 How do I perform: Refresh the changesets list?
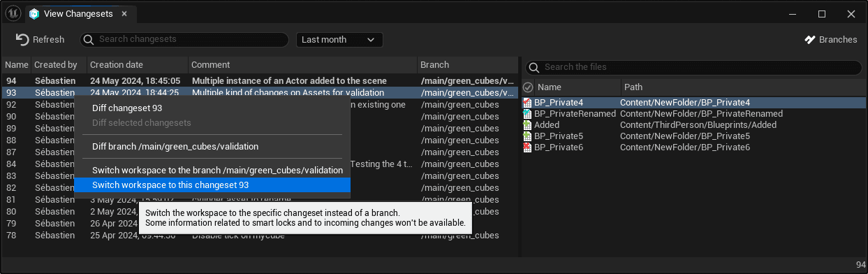pyautogui.click(x=40, y=40)
